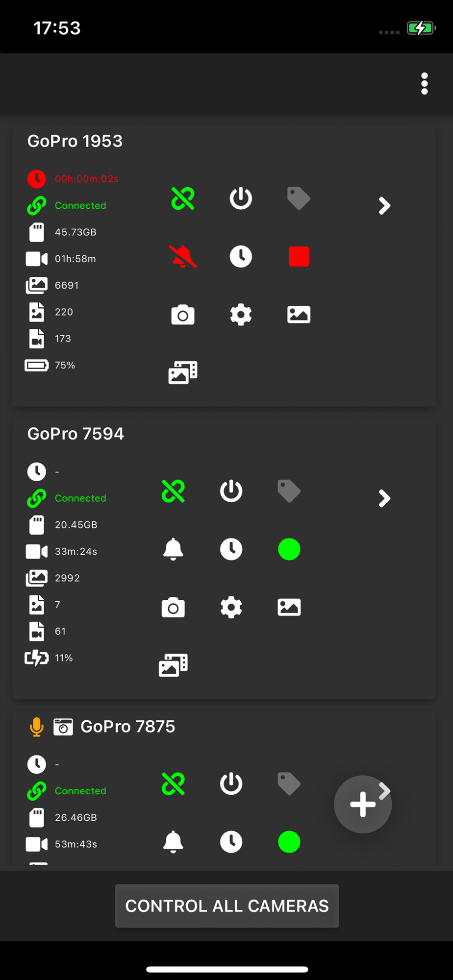Screen dimensions: 453x980
Task: Open image preview for GoPro 7594
Action: tap(289, 607)
